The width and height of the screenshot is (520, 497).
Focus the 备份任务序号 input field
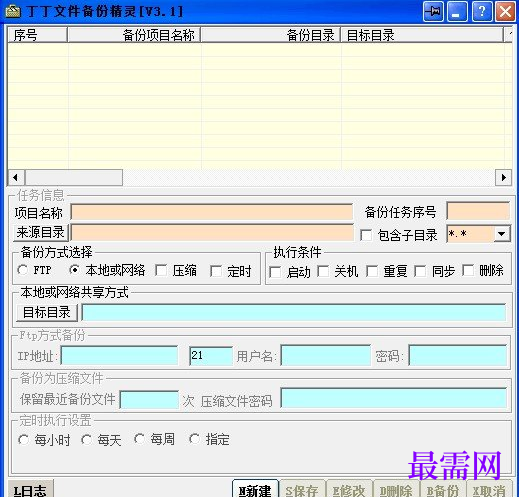pos(478,211)
